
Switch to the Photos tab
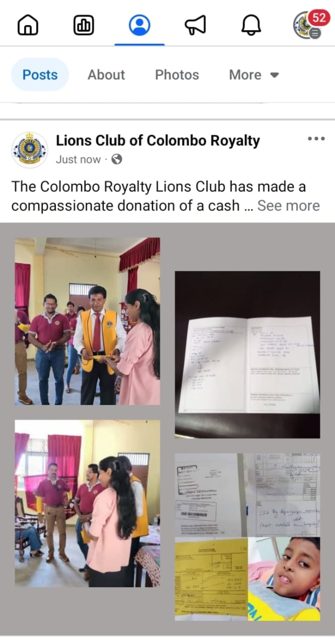[x=177, y=75]
